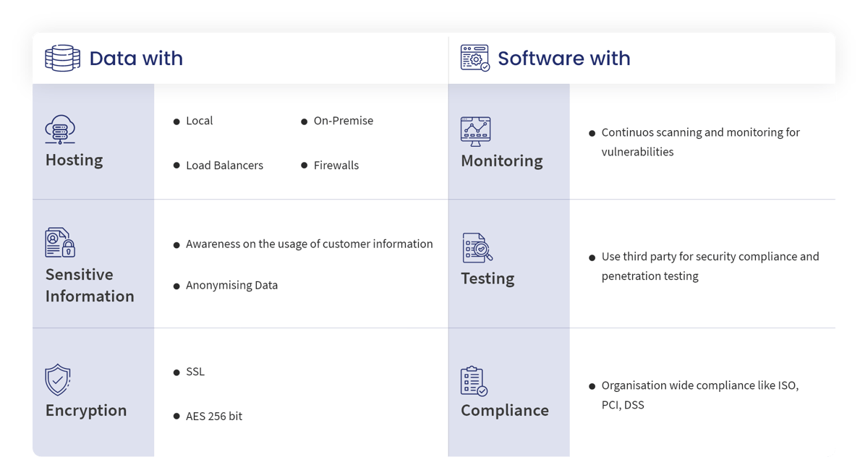Open the Software with heading
868x457 pixels.
563,58
